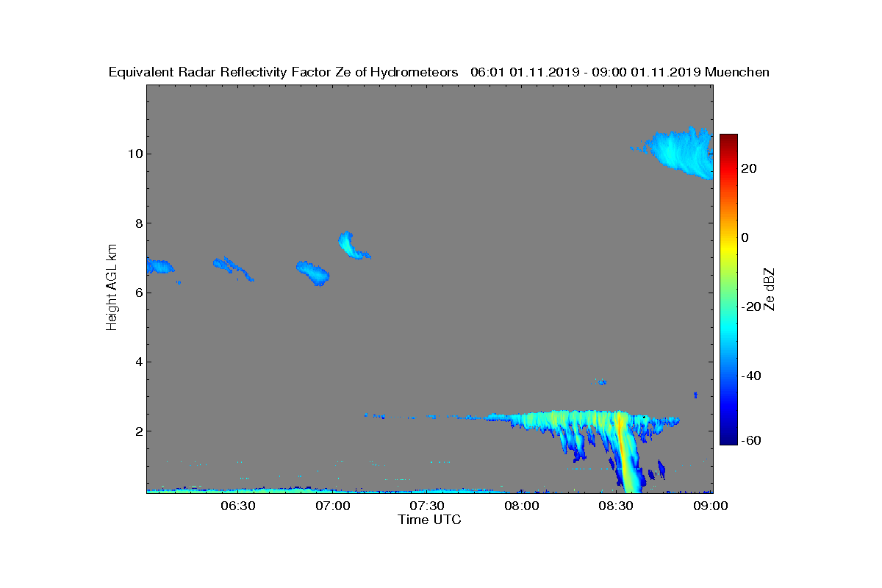Click the 06:30 time tick label
882x588 pixels.
[x=237, y=506]
